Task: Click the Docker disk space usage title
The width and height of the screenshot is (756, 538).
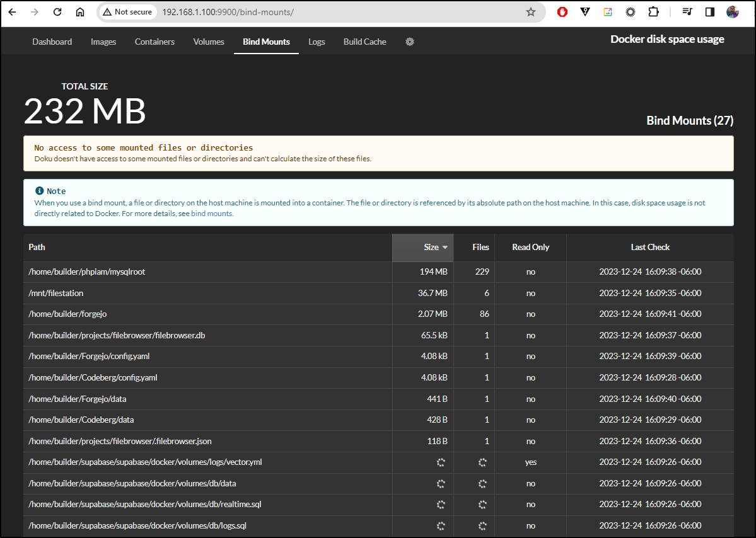Action: coord(667,40)
